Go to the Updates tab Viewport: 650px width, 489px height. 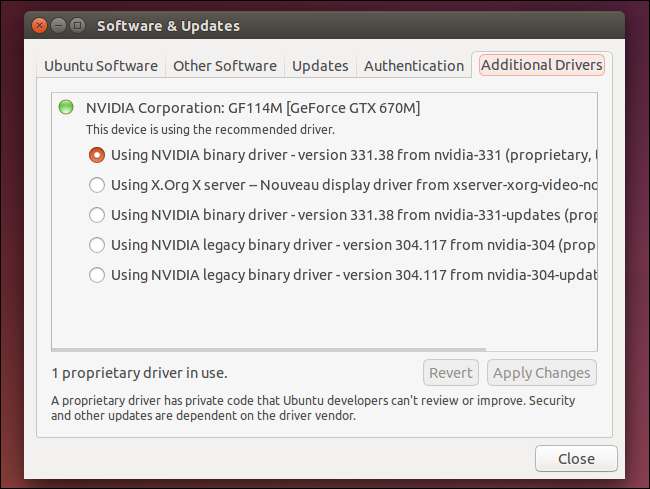pyautogui.click(x=320, y=66)
